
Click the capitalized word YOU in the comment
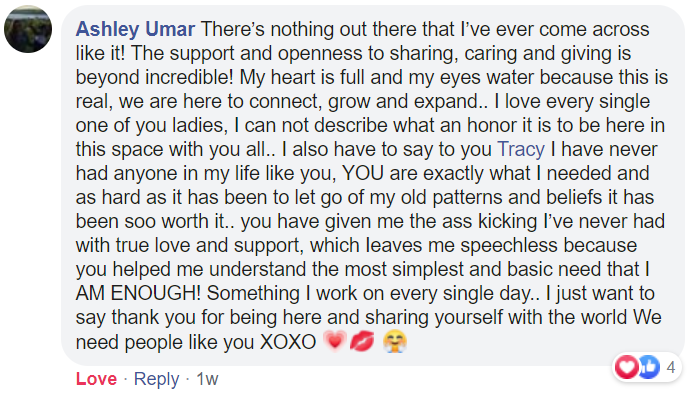tap(363, 173)
